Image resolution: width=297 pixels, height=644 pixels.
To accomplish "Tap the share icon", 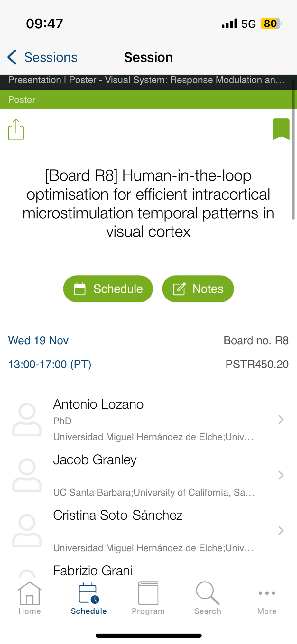I will point(16,129).
